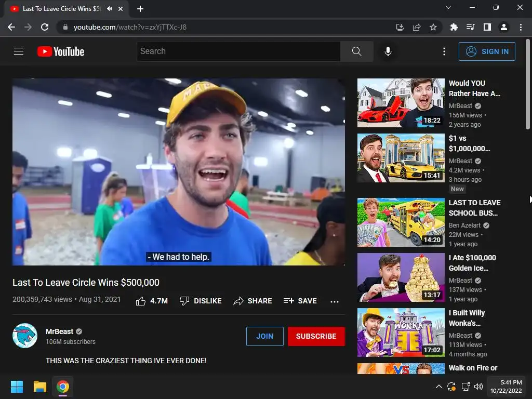
Task: Start voice search with microphone icon
Action: coord(388,51)
